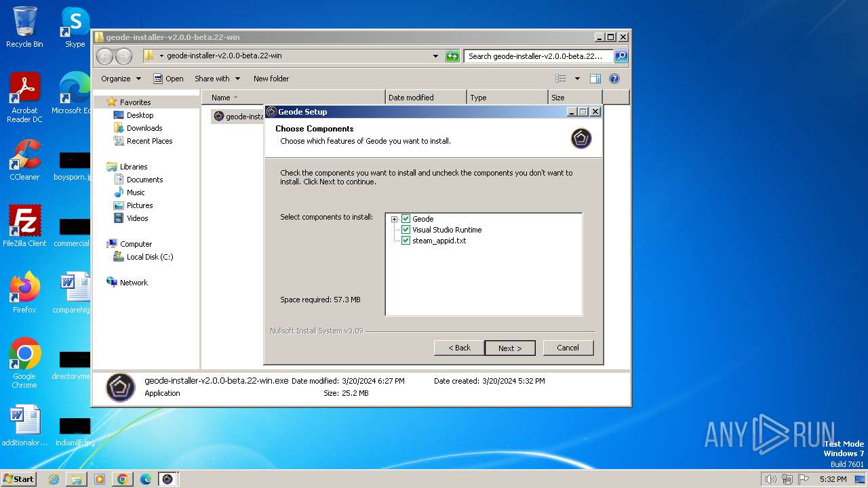Open the Organize menu in Explorer
Image resolution: width=868 pixels, height=488 pixels.
click(x=121, y=79)
